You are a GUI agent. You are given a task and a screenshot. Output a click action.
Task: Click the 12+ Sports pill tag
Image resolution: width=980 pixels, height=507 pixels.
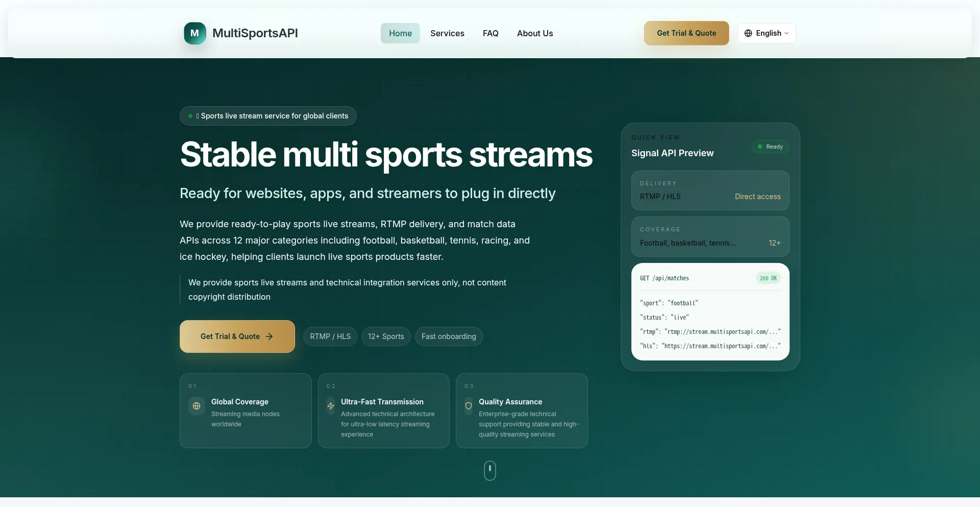(386, 336)
